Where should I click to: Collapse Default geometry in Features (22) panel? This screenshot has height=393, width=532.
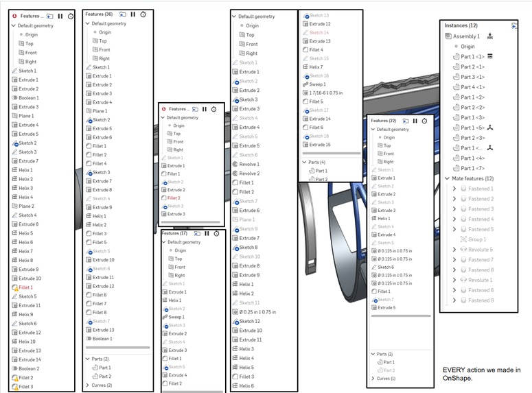pos(373,129)
